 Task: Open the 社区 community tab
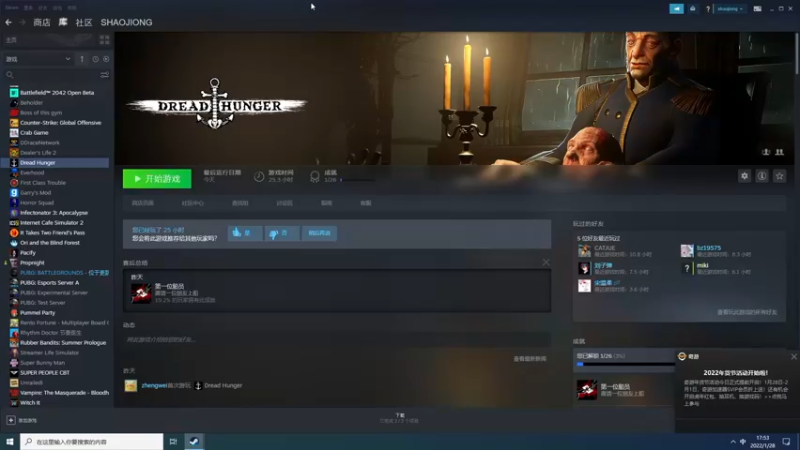click(x=84, y=22)
